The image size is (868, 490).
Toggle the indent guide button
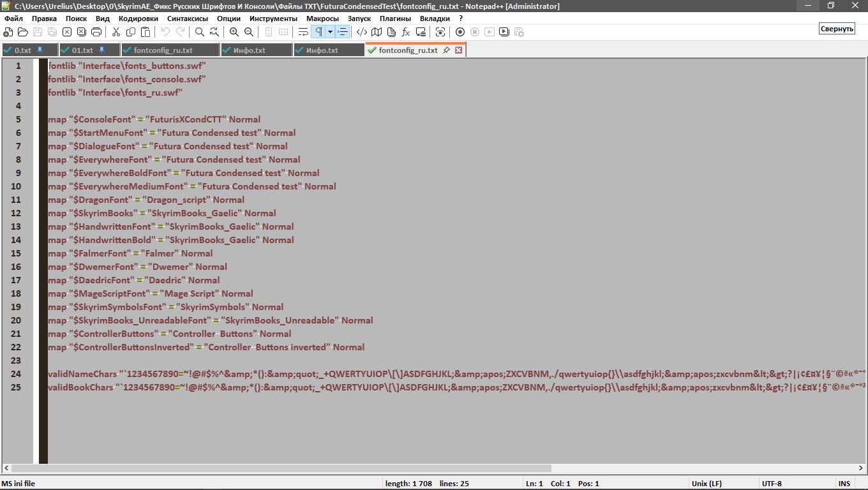coord(343,32)
